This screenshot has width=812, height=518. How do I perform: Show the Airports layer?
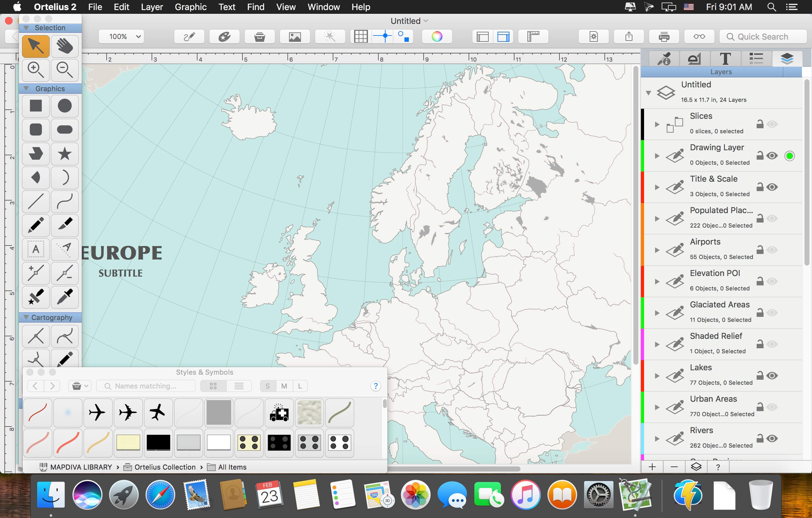(772, 250)
